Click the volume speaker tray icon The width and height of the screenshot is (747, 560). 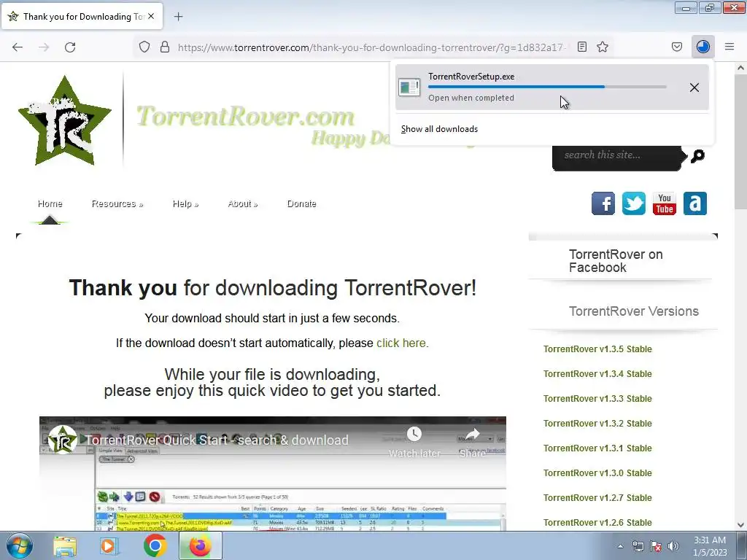click(x=673, y=546)
